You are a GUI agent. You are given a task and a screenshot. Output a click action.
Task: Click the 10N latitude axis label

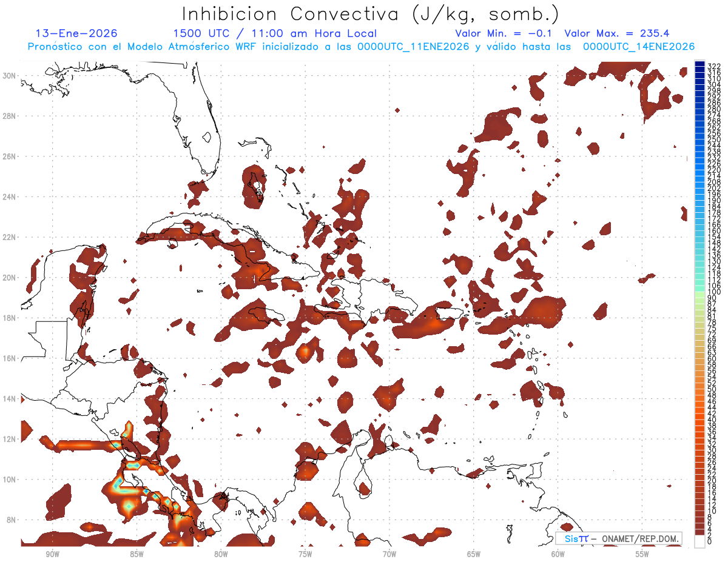tap(9, 480)
